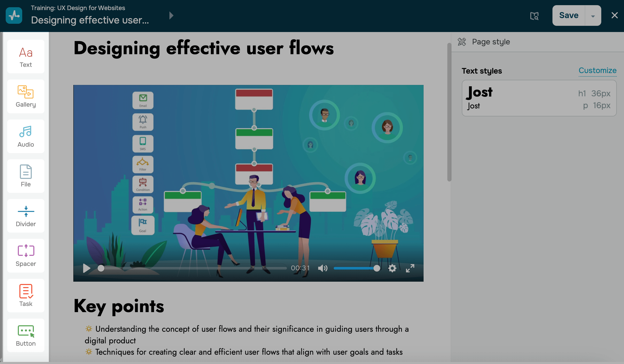Insert a Button element

click(x=26, y=335)
